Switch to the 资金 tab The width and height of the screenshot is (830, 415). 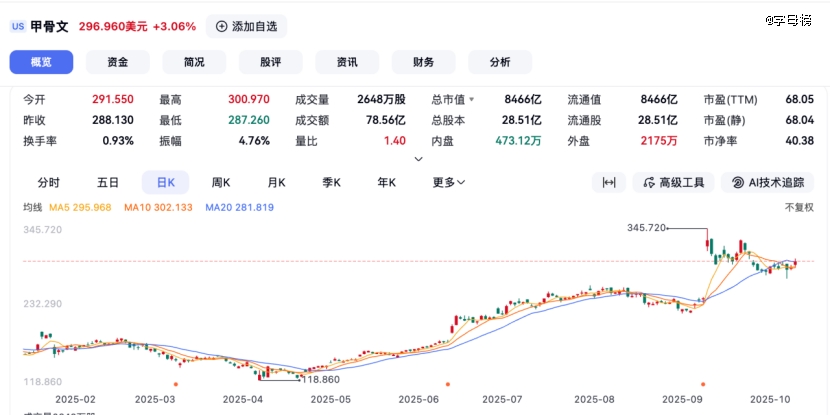tap(117, 62)
